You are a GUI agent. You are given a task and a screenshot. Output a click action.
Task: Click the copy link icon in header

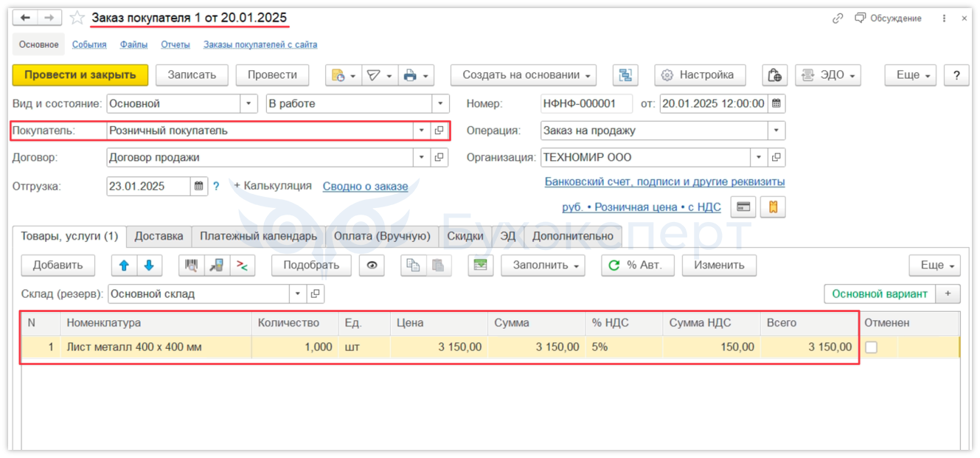tap(837, 18)
